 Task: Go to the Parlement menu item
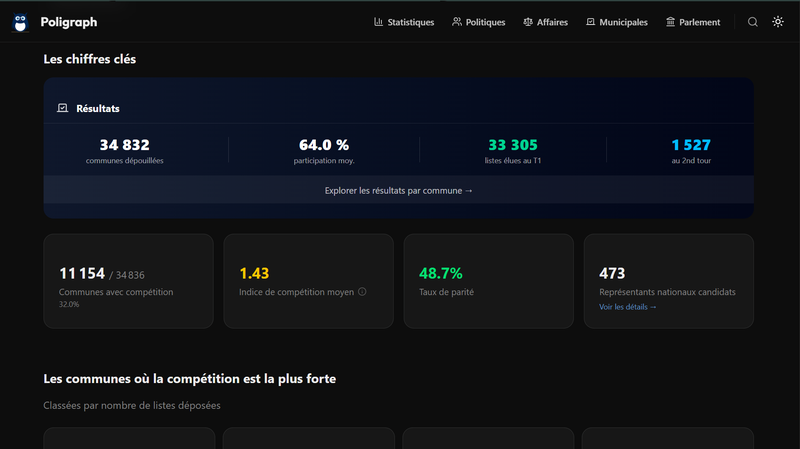(693, 22)
